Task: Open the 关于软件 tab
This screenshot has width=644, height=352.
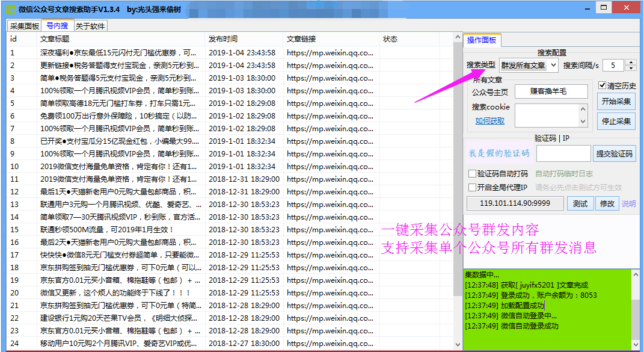Action: [x=90, y=26]
